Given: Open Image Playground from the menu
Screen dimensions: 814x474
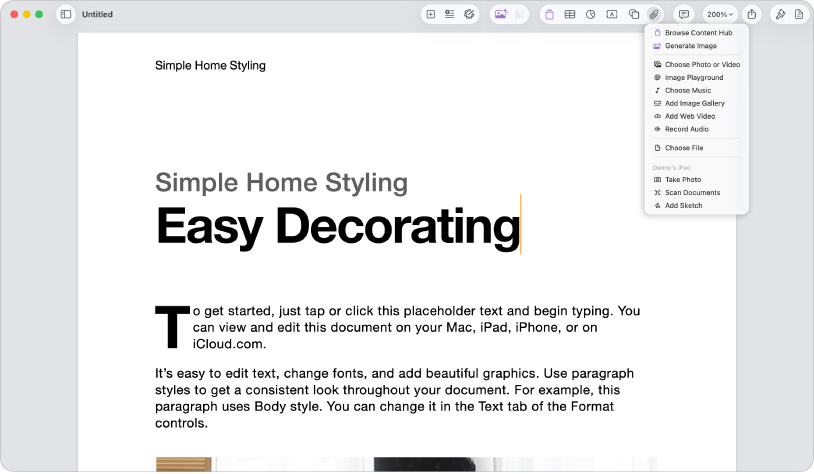Looking at the screenshot, I should pyautogui.click(x=696, y=77).
